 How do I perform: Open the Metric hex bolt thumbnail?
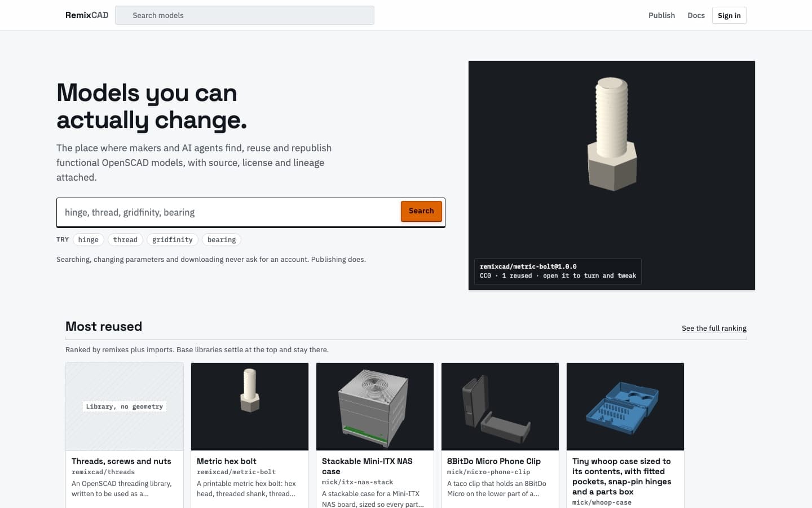click(250, 406)
